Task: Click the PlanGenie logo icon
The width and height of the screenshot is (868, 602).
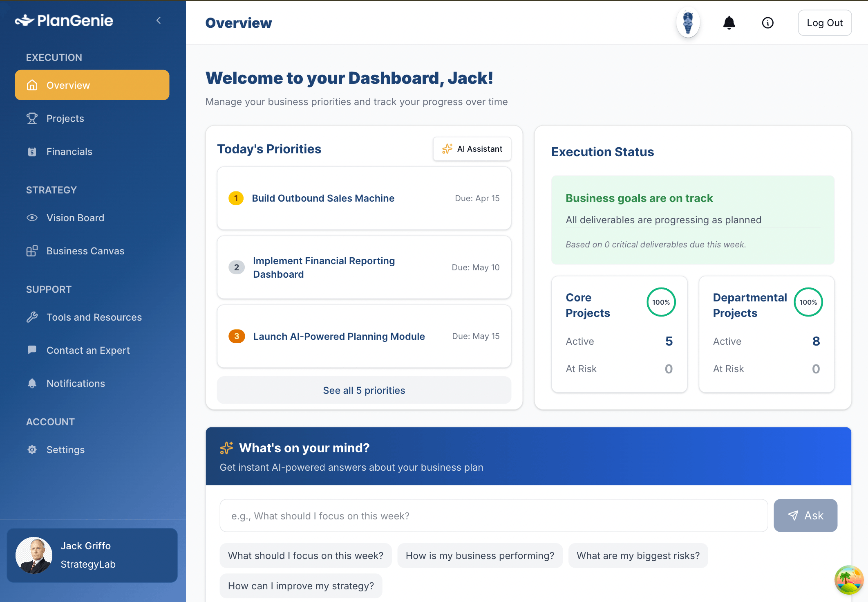Action: (x=25, y=20)
